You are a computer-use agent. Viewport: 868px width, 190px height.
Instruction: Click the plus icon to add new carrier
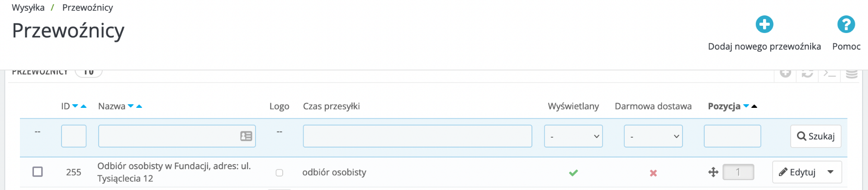tap(764, 24)
